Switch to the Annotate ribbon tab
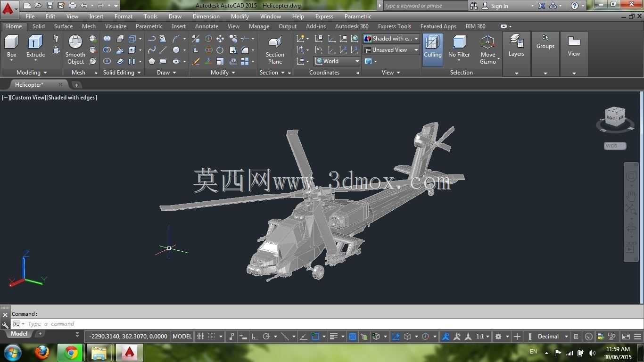The height and width of the screenshot is (362, 644). 206,26
